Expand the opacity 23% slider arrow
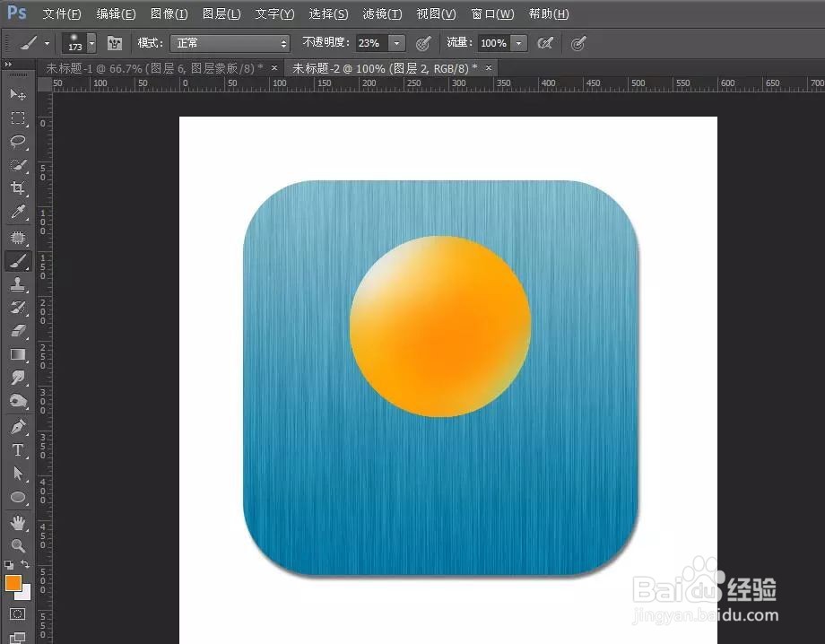 coord(396,43)
